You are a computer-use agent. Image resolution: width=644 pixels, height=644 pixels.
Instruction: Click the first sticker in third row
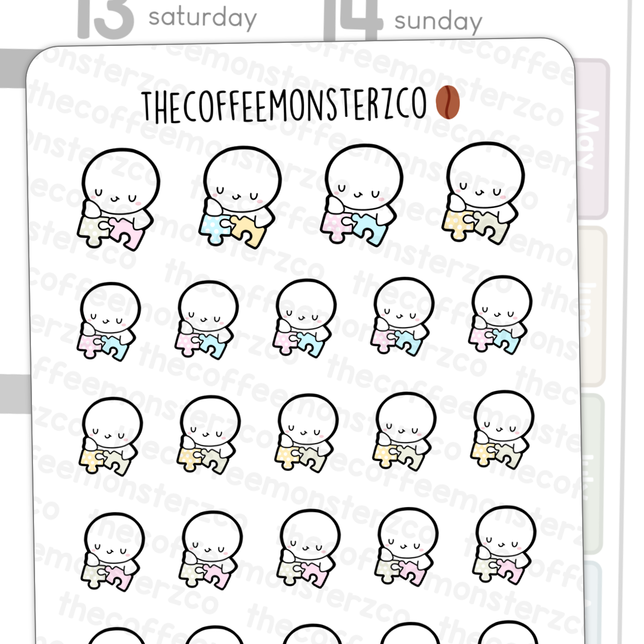tap(110, 437)
